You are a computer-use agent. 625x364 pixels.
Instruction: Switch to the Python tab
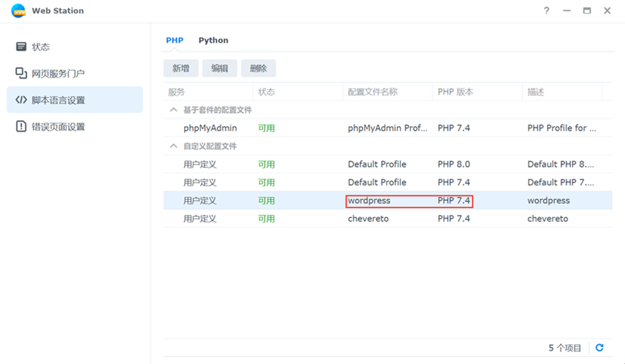coord(213,40)
